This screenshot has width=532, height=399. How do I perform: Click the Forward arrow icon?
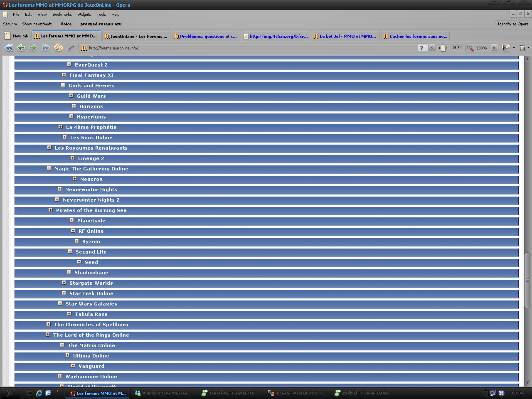[x=33, y=48]
